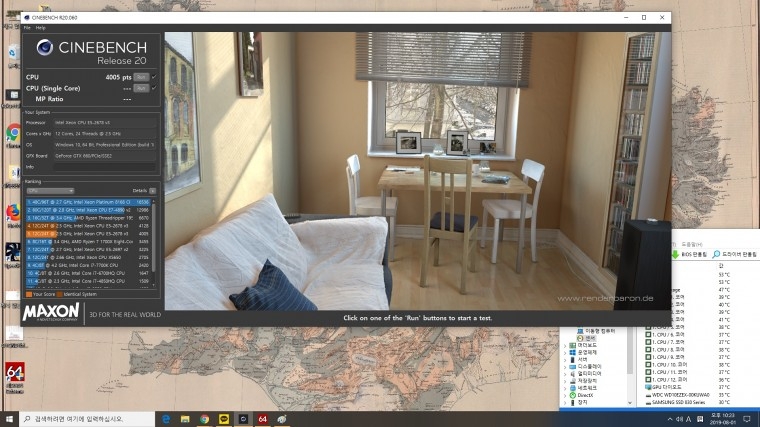This screenshot has width=760, height=427.
Task: Expand the 저장장치 tree node in AIDA64
Action: [x=565, y=381]
